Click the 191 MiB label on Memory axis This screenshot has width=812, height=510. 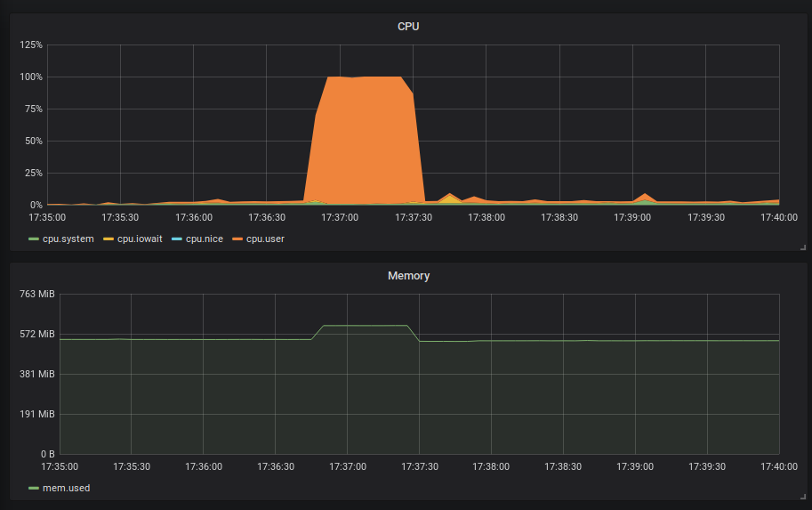(37, 414)
